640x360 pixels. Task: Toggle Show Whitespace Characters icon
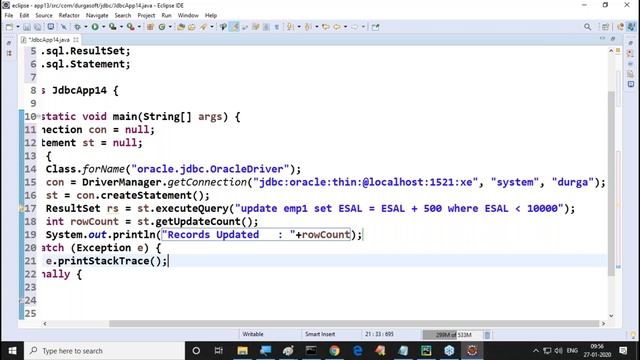(x=266, y=27)
